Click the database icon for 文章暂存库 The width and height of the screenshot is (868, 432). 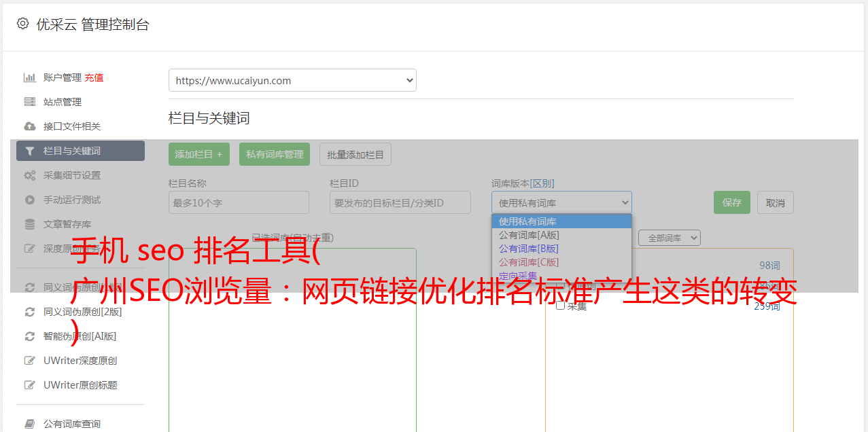(x=29, y=224)
